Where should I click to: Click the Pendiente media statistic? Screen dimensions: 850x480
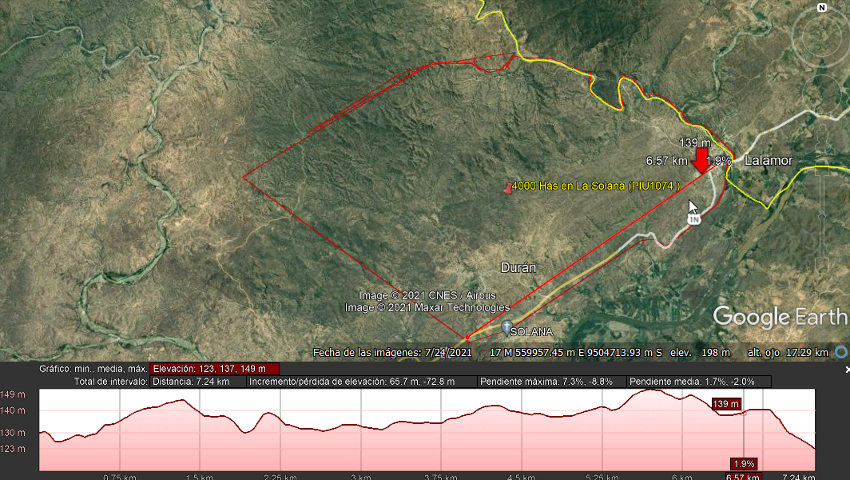click(699, 382)
